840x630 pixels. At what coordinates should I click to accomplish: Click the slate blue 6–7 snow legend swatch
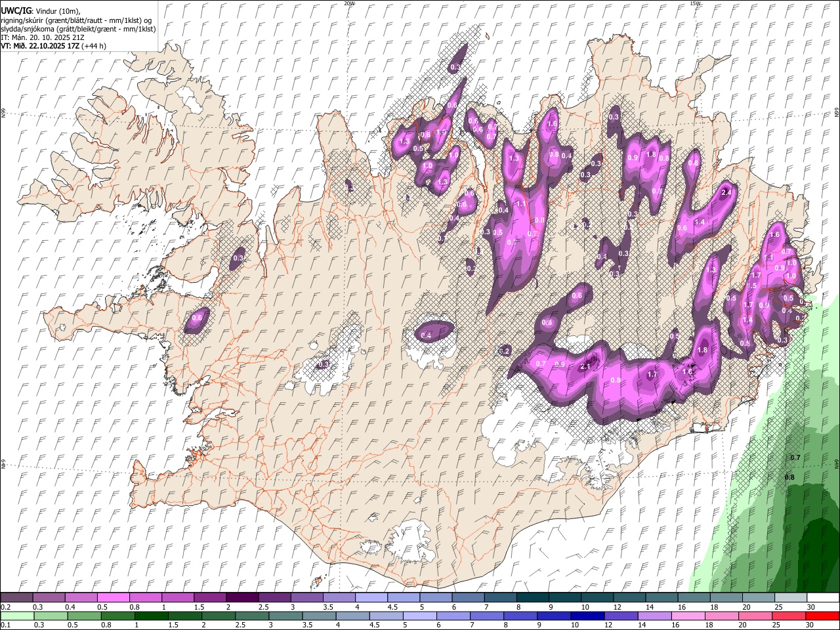[469, 597]
